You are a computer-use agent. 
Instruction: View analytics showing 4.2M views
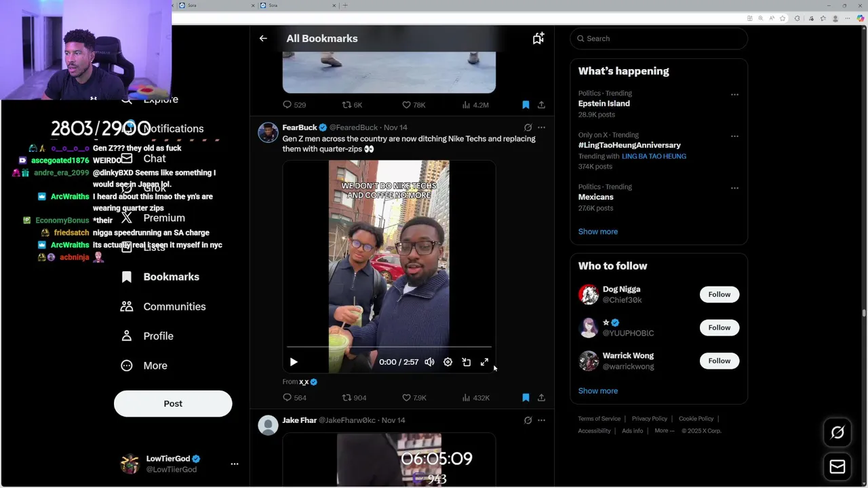pos(475,105)
